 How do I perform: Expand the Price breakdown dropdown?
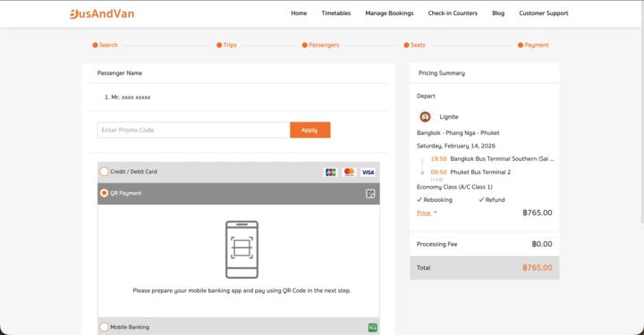[427, 213]
